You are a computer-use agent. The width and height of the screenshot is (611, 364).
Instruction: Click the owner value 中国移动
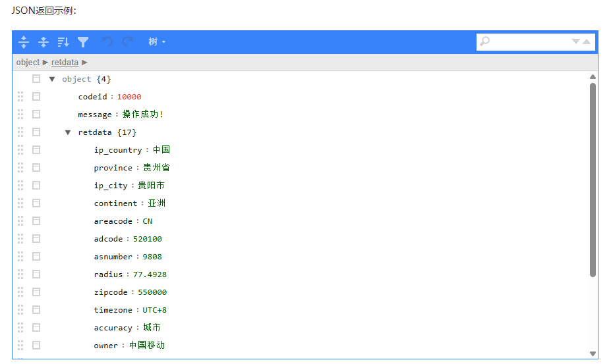click(x=147, y=346)
